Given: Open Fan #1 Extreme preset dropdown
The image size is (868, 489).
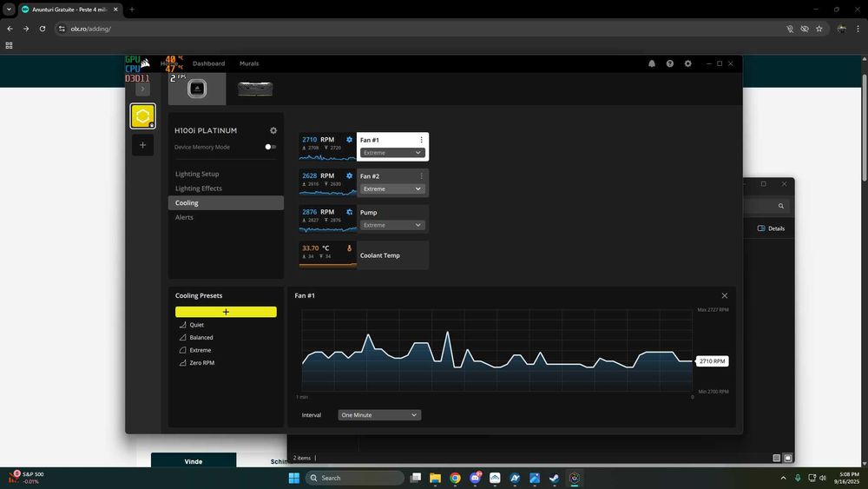Looking at the screenshot, I should click(x=392, y=153).
